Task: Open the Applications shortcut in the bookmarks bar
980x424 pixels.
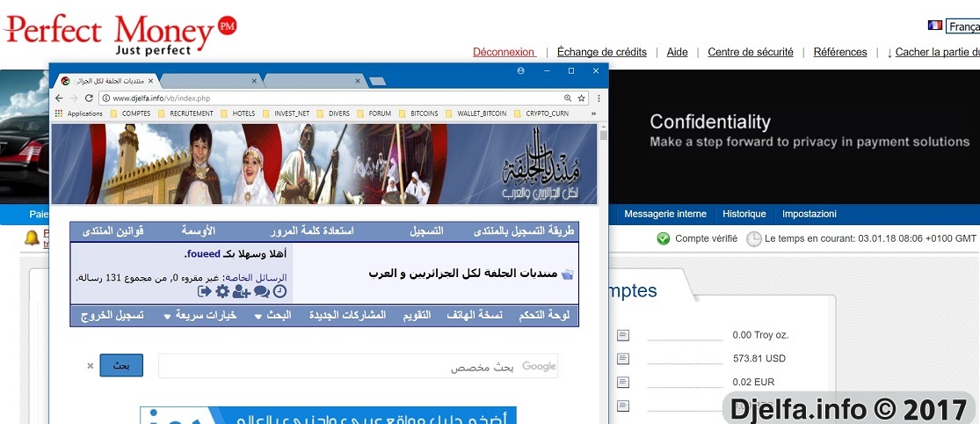Action: tap(79, 113)
